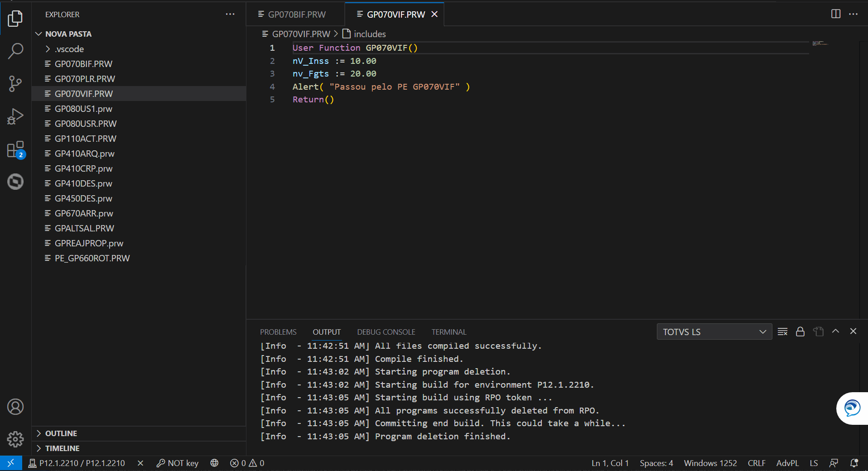Click the globe icon in status bar
The height and width of the screenshot is (471, 868).
[x=214, y=463]
